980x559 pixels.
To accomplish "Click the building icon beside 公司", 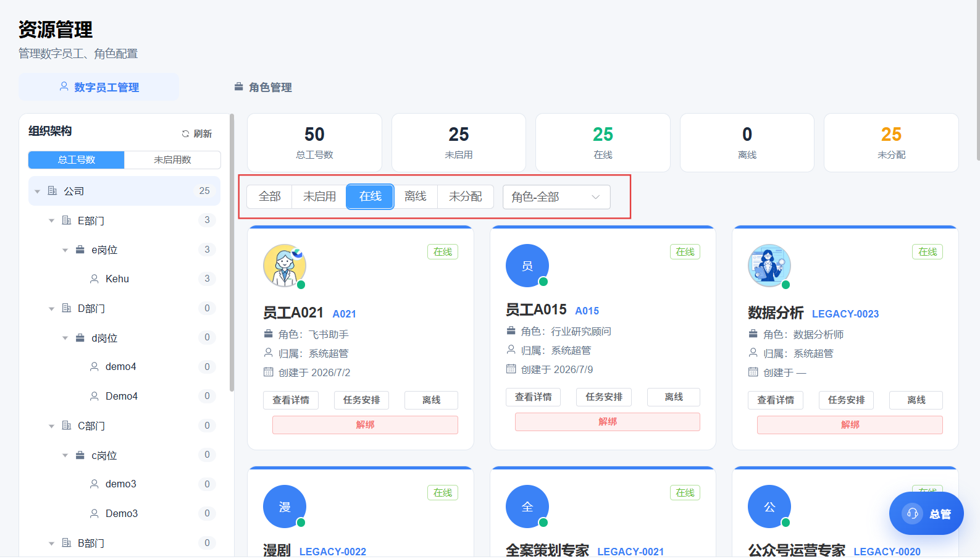I will [x=52, y=191].
